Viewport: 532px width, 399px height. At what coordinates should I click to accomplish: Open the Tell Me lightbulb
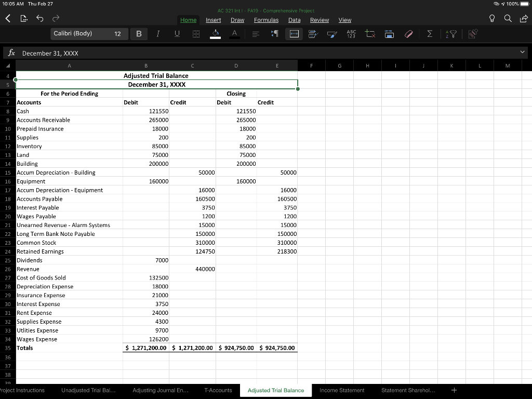point(492,18)
